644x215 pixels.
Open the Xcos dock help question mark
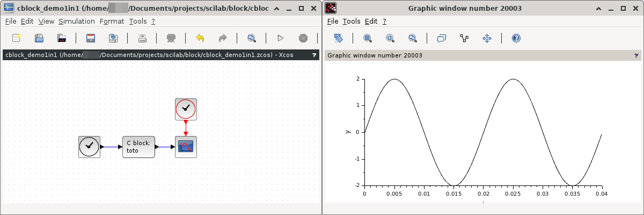(x=314, y=55)
